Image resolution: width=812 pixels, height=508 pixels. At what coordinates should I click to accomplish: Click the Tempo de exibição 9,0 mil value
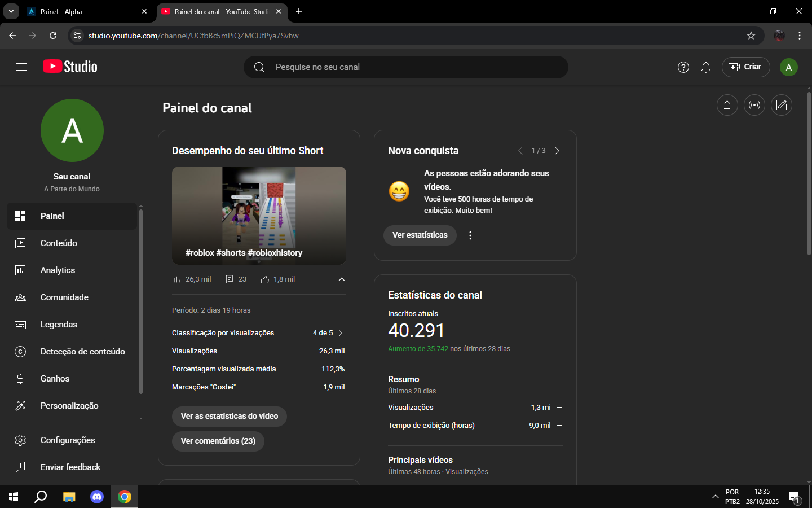(x=540, y=426)
